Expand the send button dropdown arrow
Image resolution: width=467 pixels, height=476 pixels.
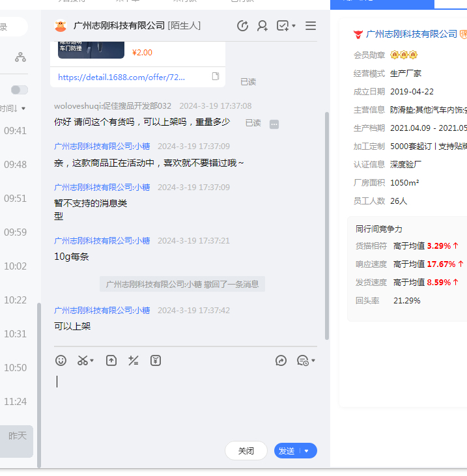pyautogui.click(x=307, y=451)
